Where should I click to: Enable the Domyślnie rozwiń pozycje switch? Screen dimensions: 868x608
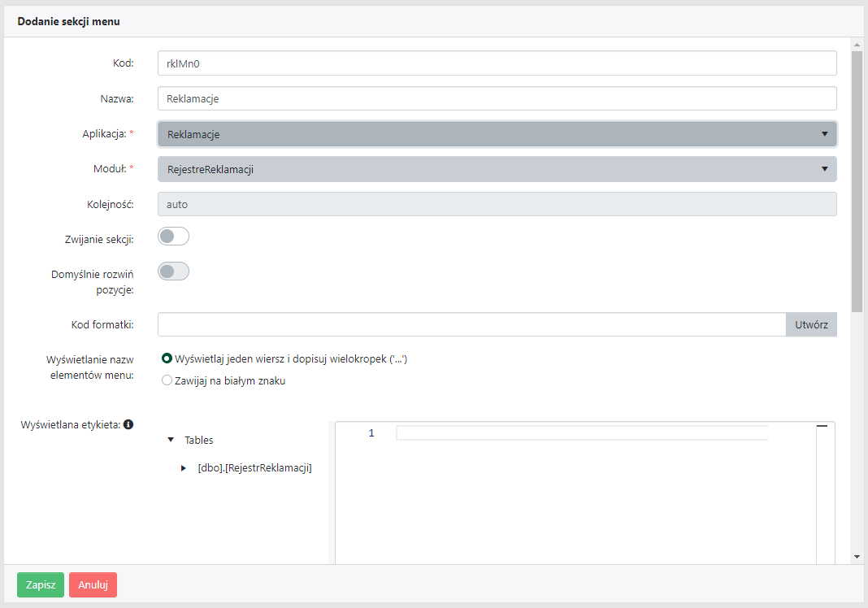tap(173, 271)
